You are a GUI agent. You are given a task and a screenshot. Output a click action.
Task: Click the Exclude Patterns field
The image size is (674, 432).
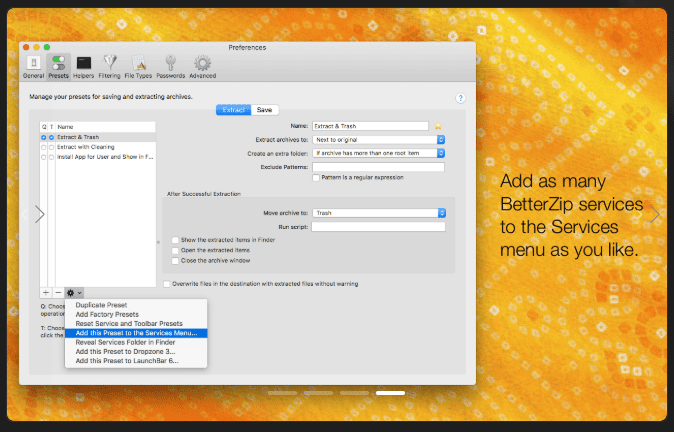tap(378, 167)
